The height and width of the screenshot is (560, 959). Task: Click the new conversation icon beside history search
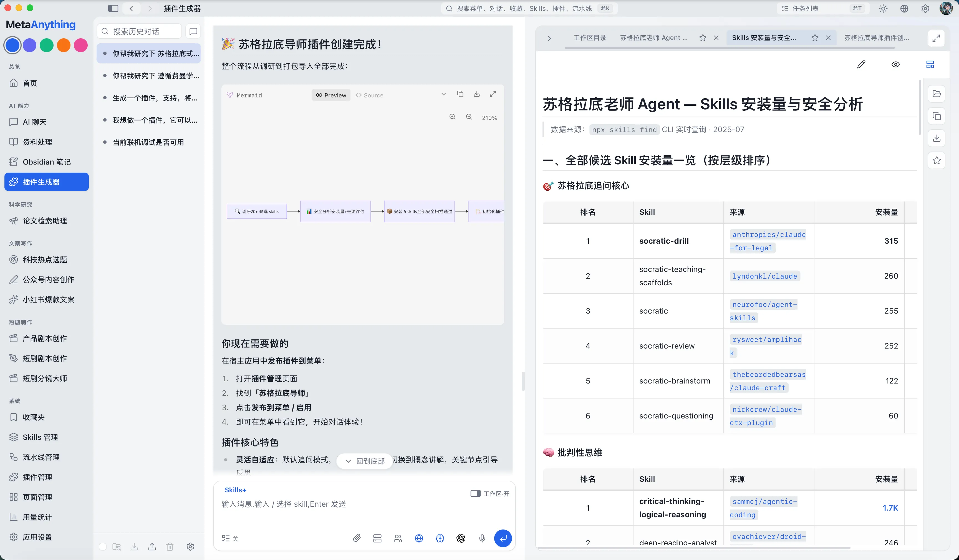pyautogui.click(x=193, y=31)
